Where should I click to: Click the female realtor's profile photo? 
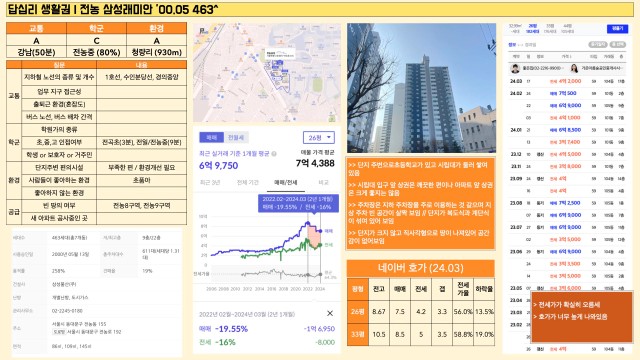coord(574,69)
